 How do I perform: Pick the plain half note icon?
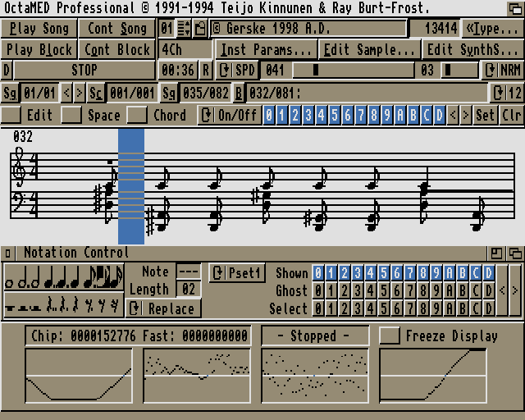[x=35, y=276]
